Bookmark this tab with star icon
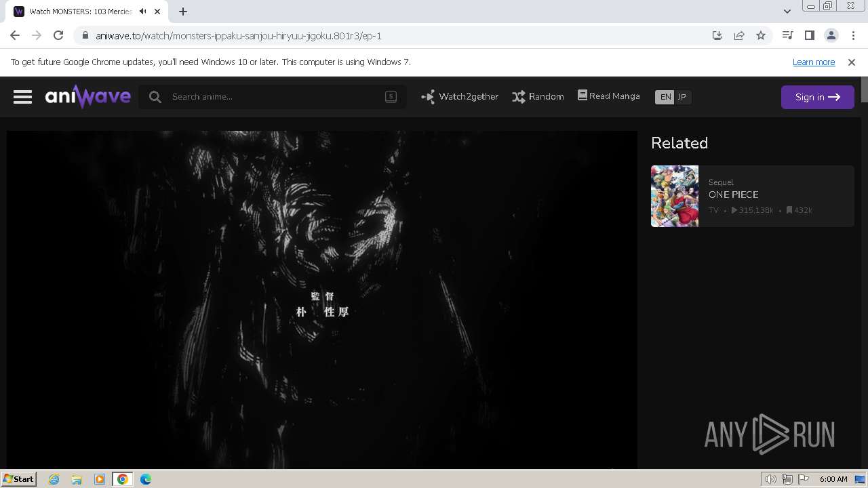This screenshot has width=868, height=488. (x=761, y=35)
